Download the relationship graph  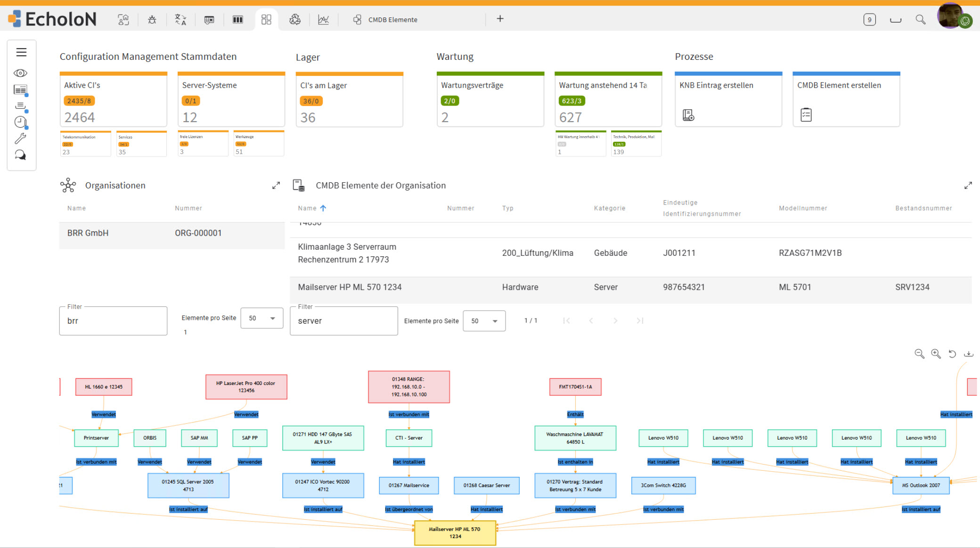(968, 353)
